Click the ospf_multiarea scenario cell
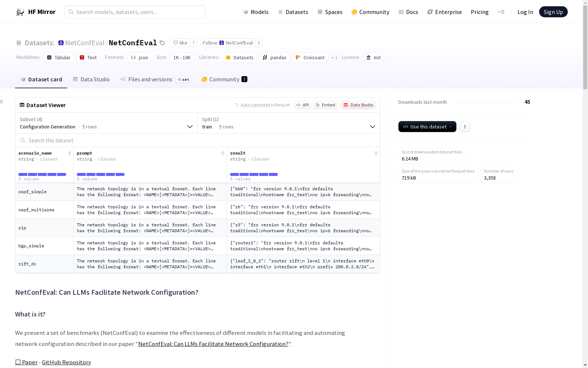Screen dimensions: 588x368 tap(44, 210)
